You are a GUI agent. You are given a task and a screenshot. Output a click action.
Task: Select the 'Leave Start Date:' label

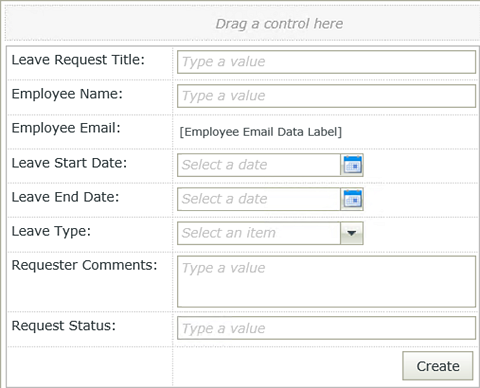coord(69,163)
